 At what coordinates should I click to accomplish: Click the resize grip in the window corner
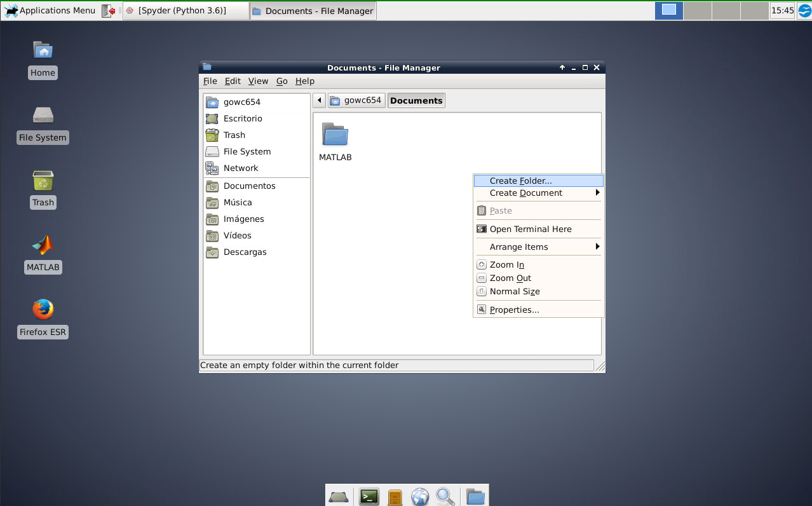pos(600,366)
